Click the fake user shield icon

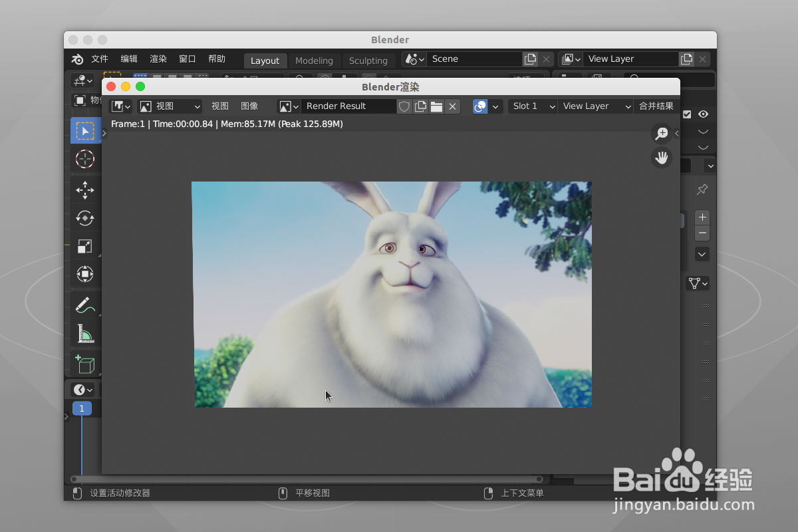[x=404, y=106]
